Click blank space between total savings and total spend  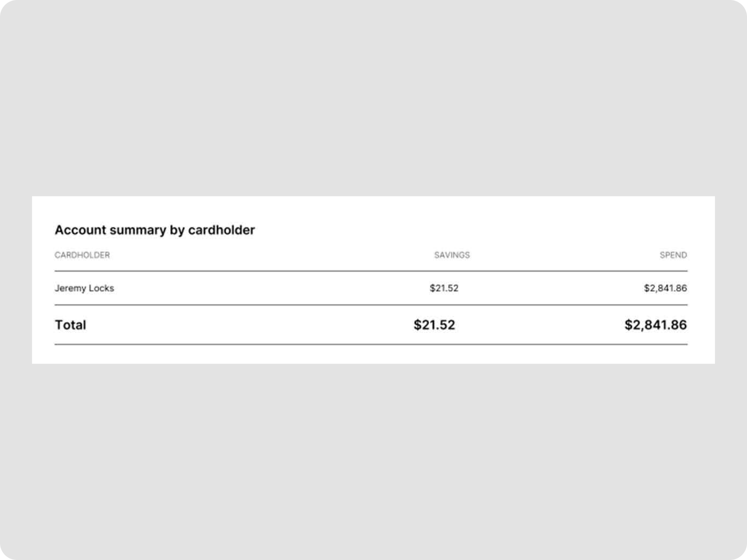(540, 325)
